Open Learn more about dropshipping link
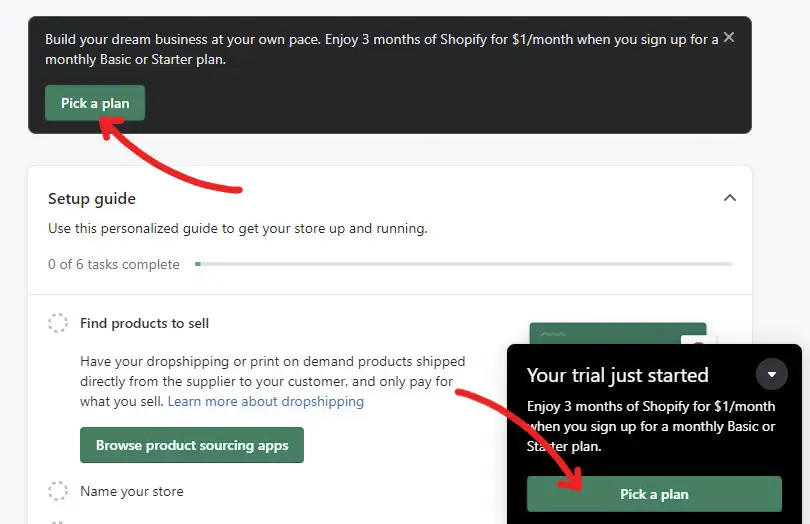 point(266,402)
